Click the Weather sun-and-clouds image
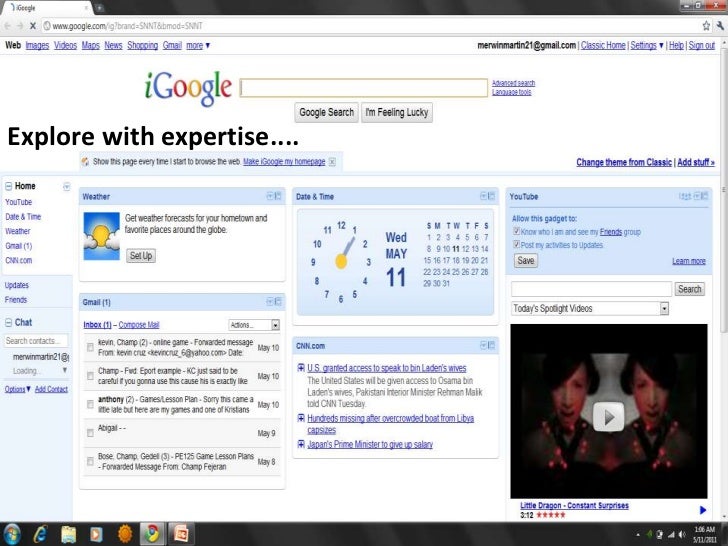 tap(102, 236)
